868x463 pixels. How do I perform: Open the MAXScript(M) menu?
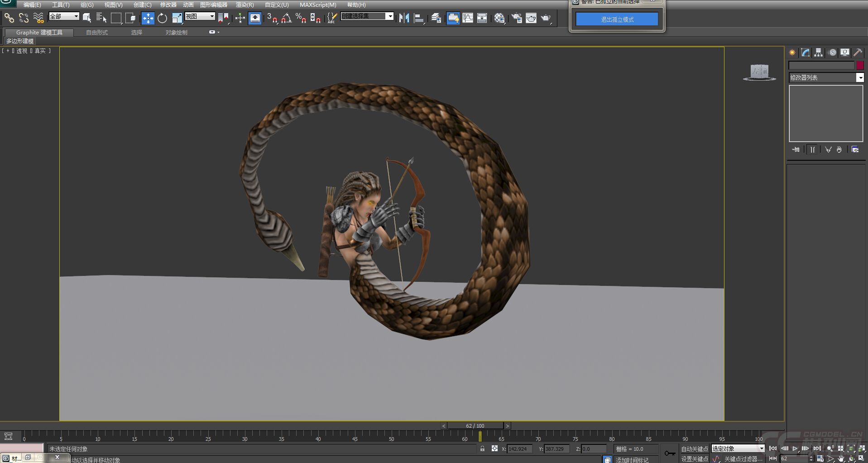pos(318,5)
